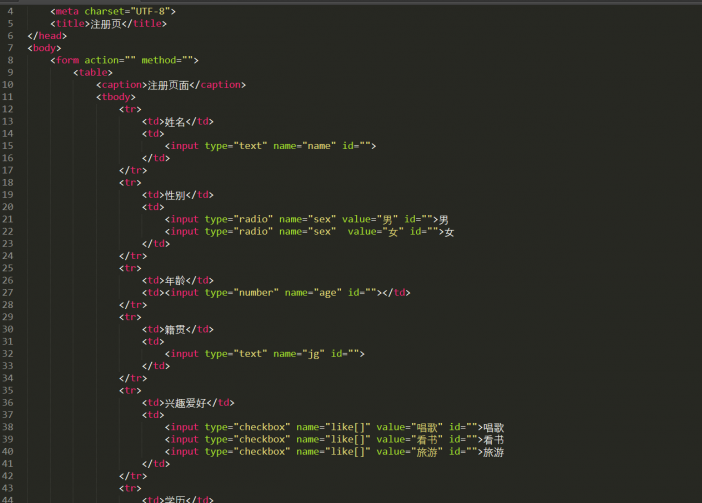Viewport: 702px width, 503px height.
Task: Click the opening tr tag on line 12
Action: [130, 109]
